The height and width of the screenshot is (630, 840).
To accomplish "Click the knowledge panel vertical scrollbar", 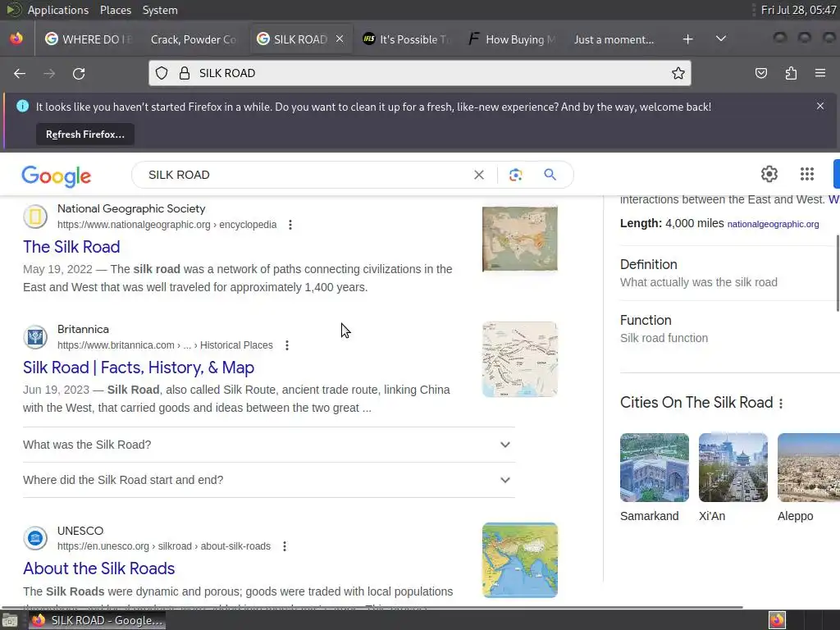I will (x=838, y=272).
